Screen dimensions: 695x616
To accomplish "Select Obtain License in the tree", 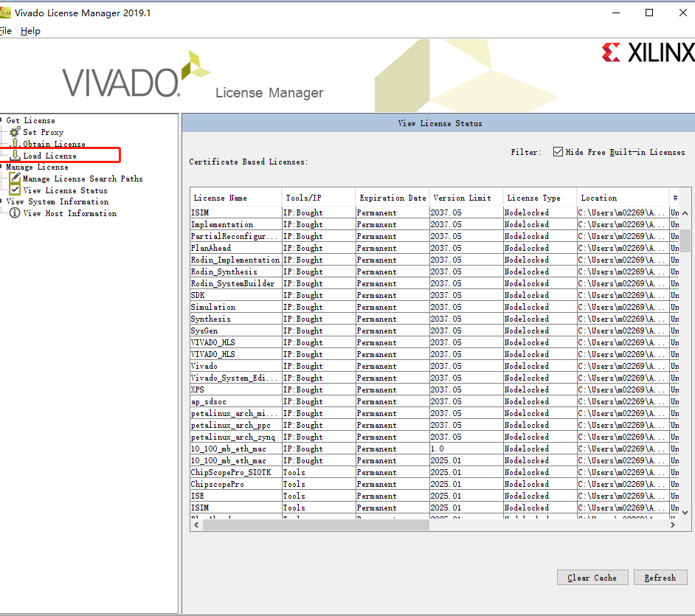I will coord(54,144).
